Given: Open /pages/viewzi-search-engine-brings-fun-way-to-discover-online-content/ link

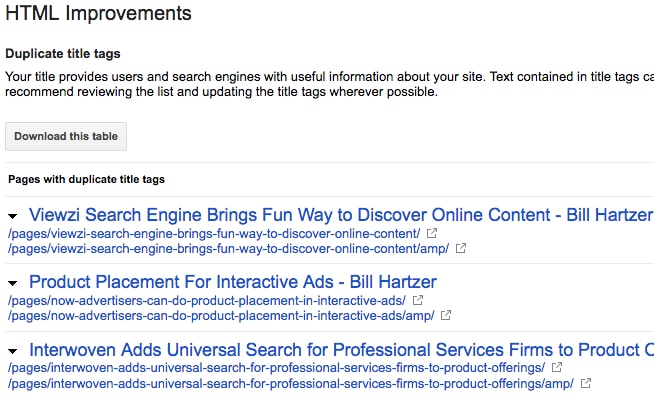Looking at the screenshot, I should click(x=214, y=234).
